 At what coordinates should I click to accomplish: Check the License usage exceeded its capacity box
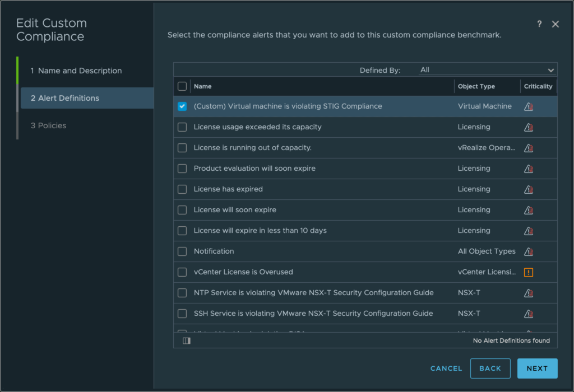click(x=182, y=127)
